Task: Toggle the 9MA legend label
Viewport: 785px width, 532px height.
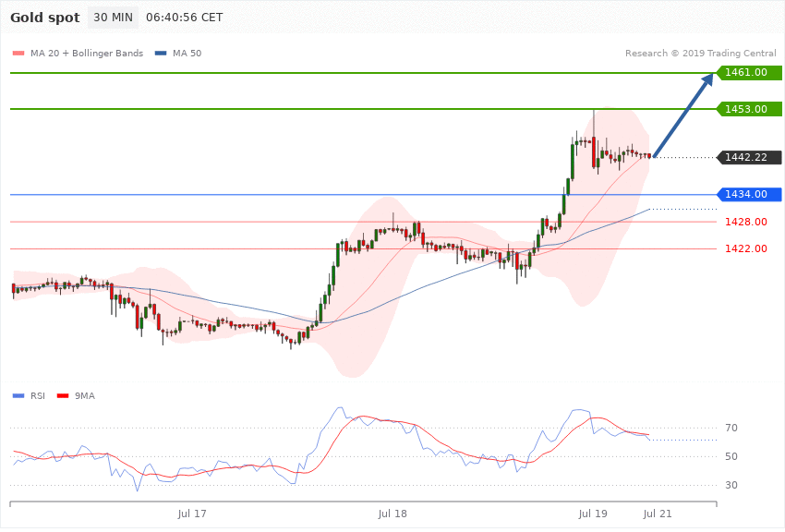Action: (85, 396)
